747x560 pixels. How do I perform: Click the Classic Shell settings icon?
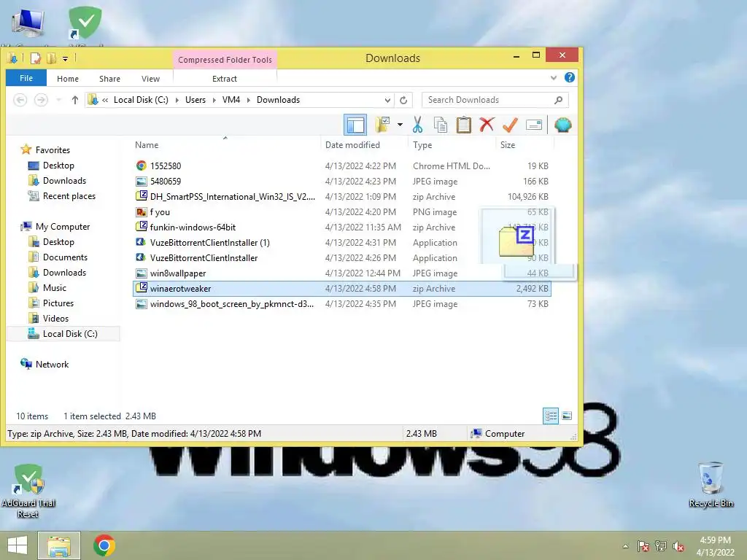[562, 125]
